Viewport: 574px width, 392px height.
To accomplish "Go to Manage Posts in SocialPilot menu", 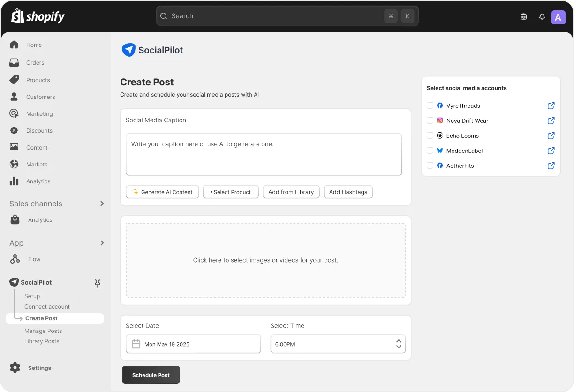I will [43, 331].
